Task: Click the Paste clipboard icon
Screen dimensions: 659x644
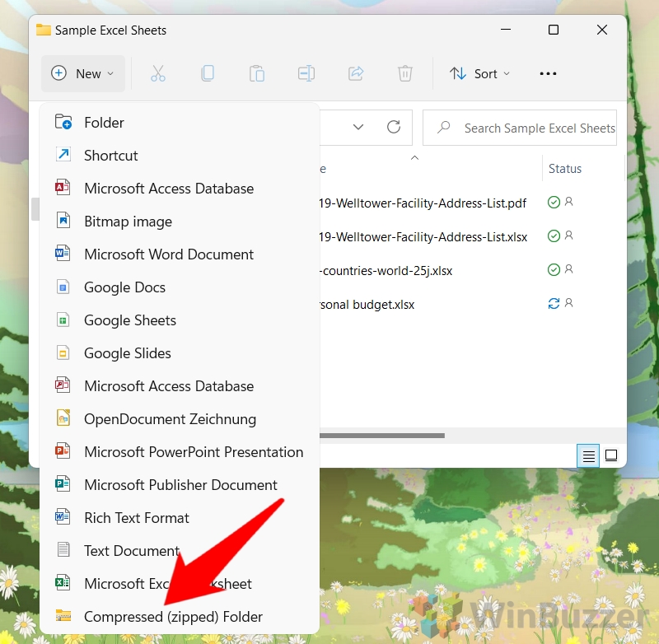Action: point(257,73)
